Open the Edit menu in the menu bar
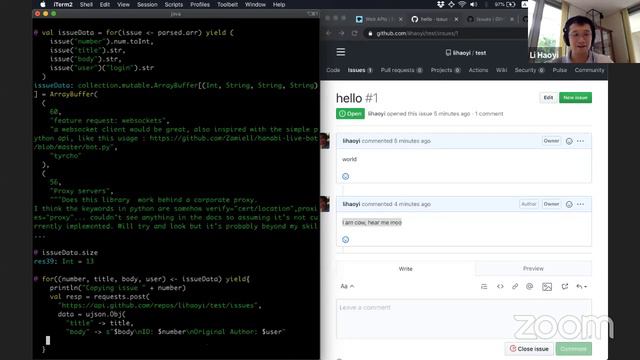640x360 pixels. point(105,4)
